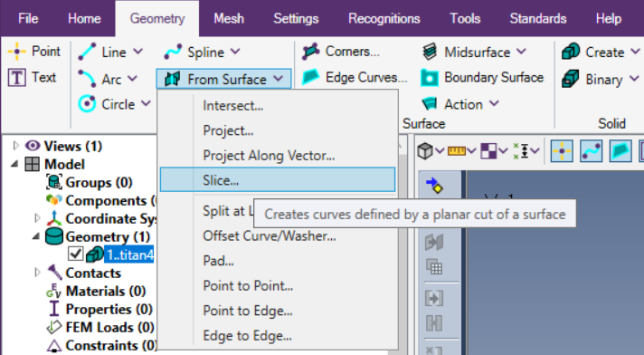Click the Geometry cylinder icon in the tree
The image size is (644, 355).
point(53,236)
